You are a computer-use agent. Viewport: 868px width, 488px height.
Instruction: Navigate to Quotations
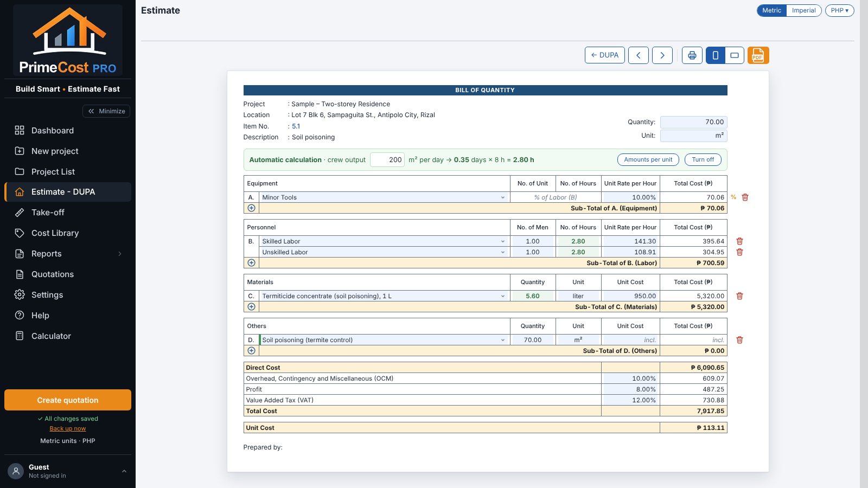(x=68, y=274)
